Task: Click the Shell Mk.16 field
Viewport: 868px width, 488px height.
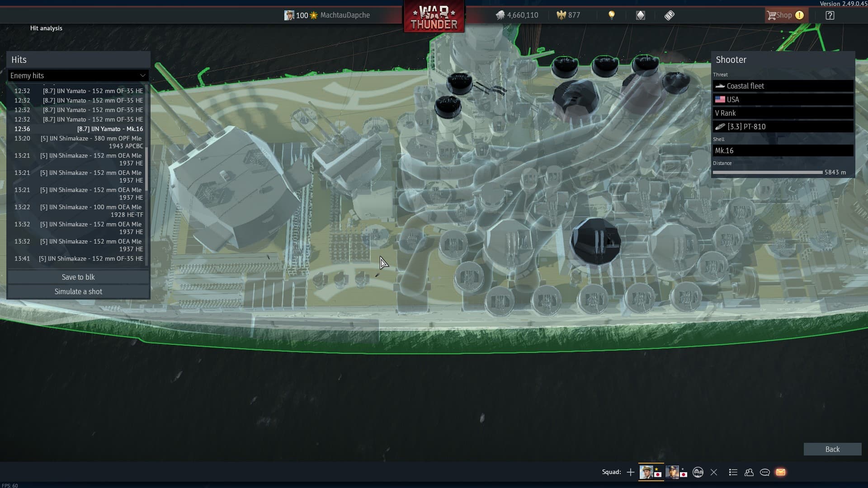Action: point(783,150)
